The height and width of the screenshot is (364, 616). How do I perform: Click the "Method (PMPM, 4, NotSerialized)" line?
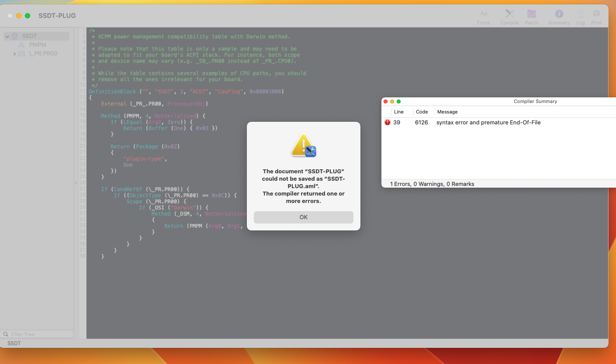click(x=153, y=116)
